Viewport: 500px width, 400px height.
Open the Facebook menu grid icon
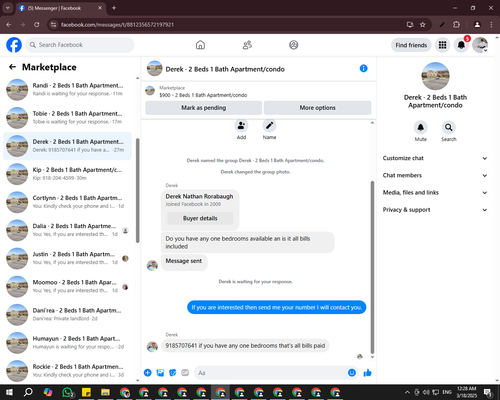point(442,45)
